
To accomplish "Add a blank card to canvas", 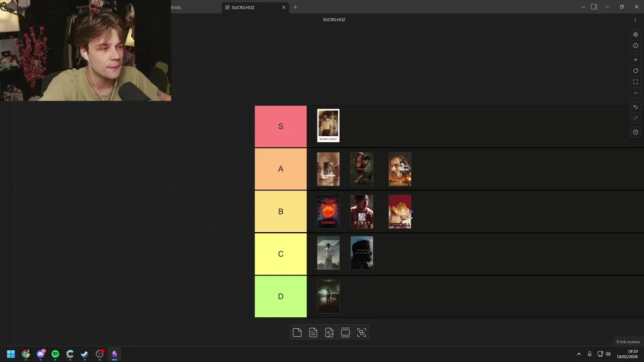I will 297,332.
